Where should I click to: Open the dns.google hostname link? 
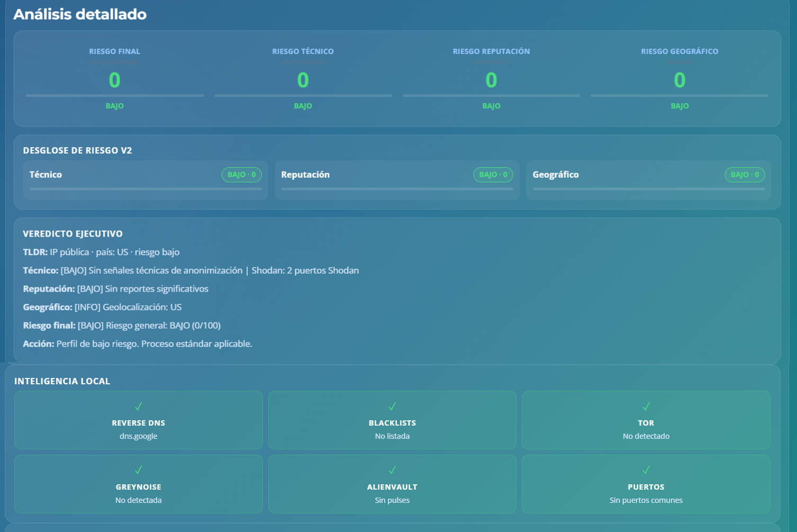pos(138,436)
